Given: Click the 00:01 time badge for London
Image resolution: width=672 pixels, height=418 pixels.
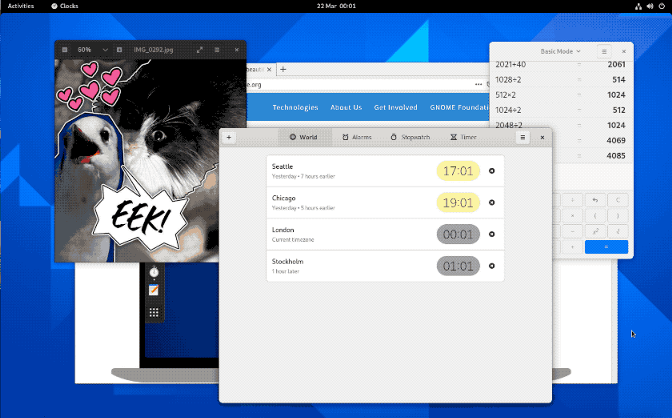Looking at the screenshot, I should click(458, 235).
